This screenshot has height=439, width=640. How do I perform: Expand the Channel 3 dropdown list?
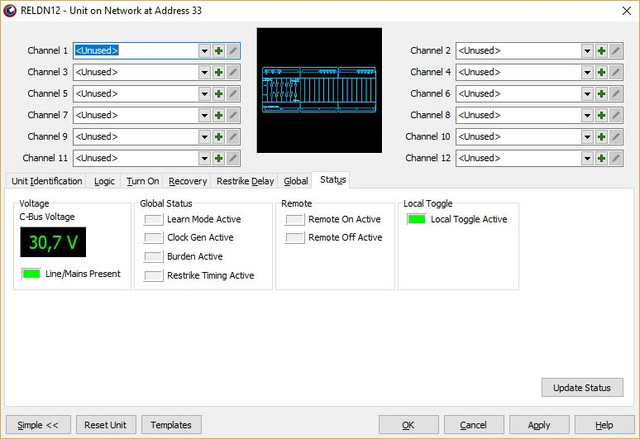click(204, 72)
